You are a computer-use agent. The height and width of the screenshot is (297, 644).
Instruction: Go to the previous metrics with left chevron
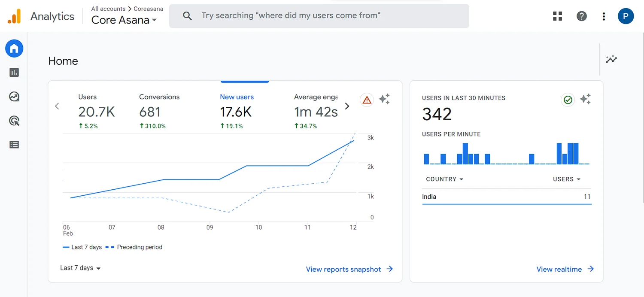click(x=57, y=106)
